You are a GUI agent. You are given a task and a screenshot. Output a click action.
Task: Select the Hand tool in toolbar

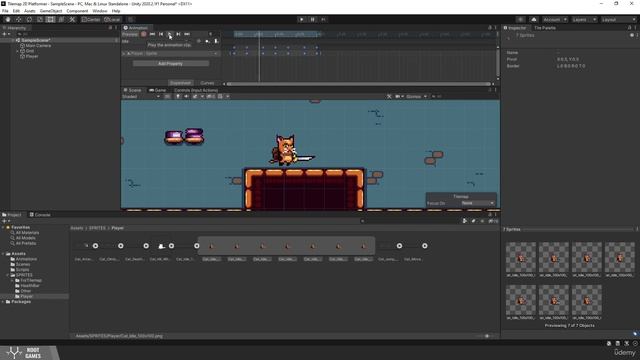8,19
